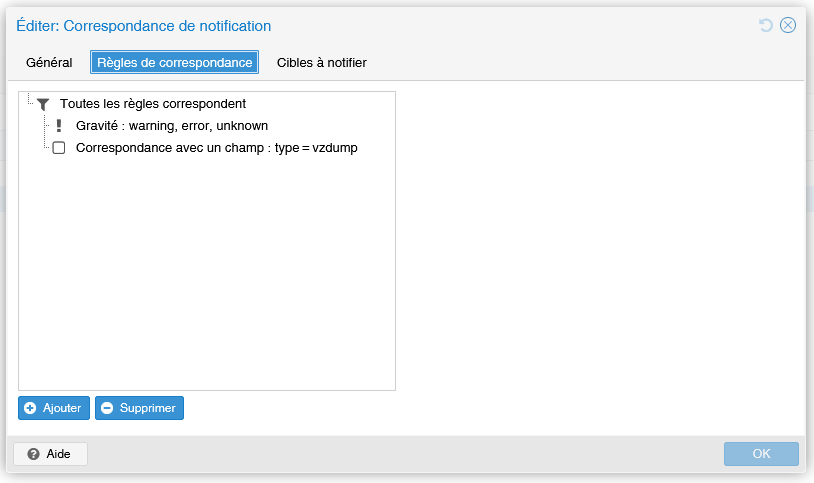Click the exclamation mark severity icon

pos(59,126)
